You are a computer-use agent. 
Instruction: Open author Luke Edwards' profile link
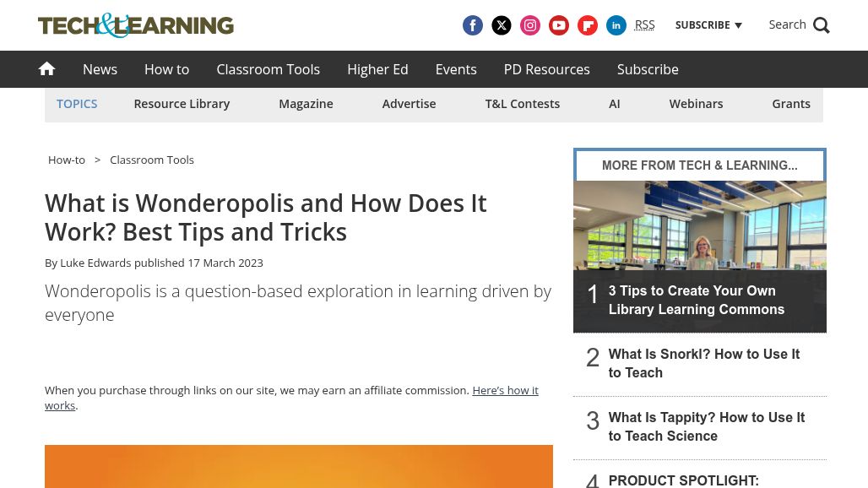coord(95,263)
